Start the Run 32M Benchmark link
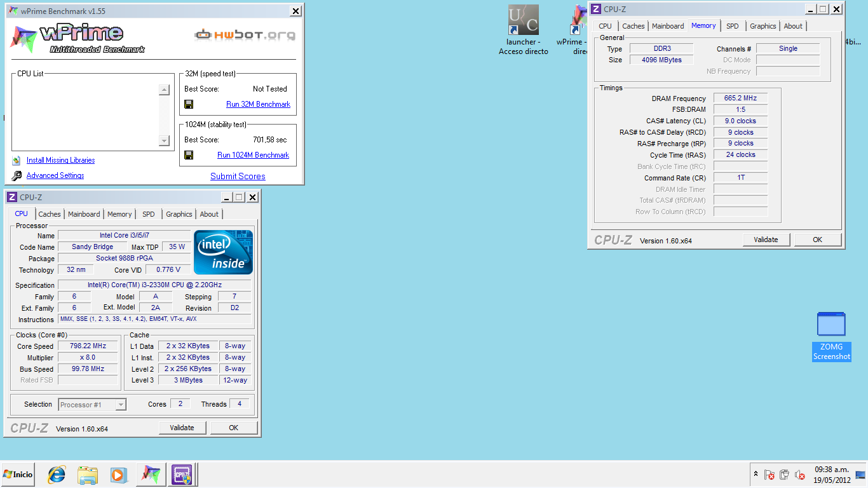The width and height of the screenshot is (868, 488). tap(259, 104)
